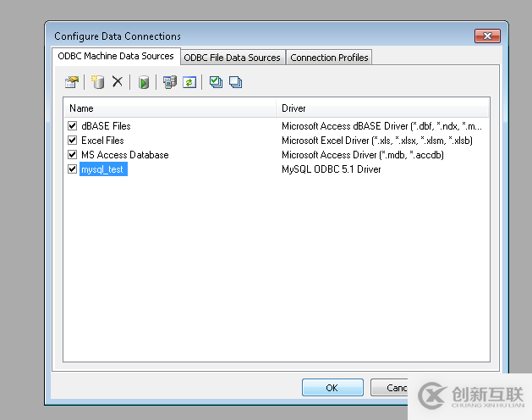The image size is (532, 420).
Task: Click the MySQL ODBC 5.1 Driver cell
Action: 332,169
